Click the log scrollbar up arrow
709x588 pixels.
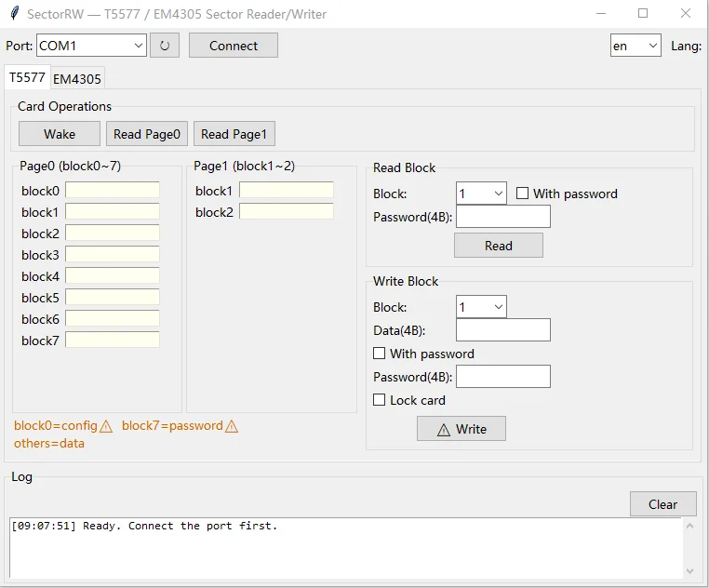click(690, 526)
